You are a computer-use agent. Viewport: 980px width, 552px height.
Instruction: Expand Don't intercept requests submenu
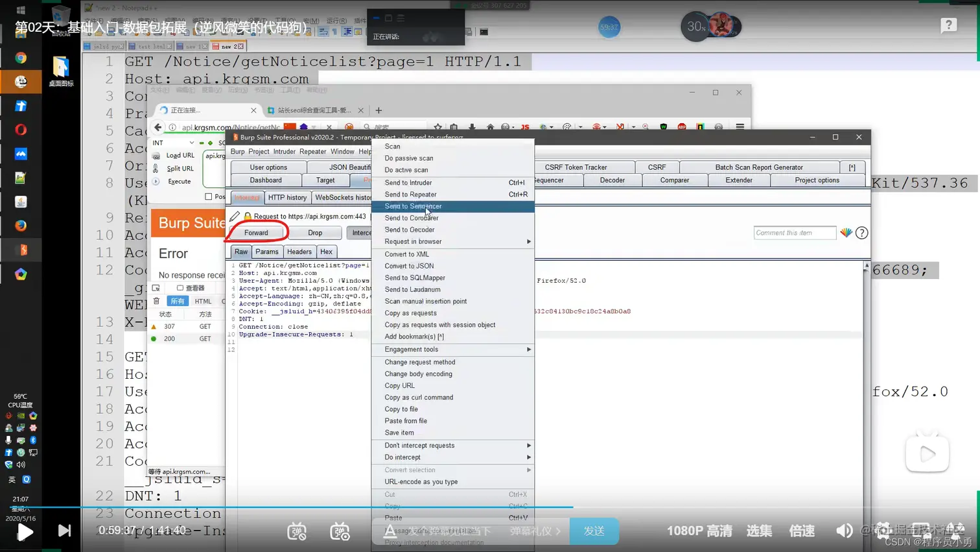[x=453, y=446]
